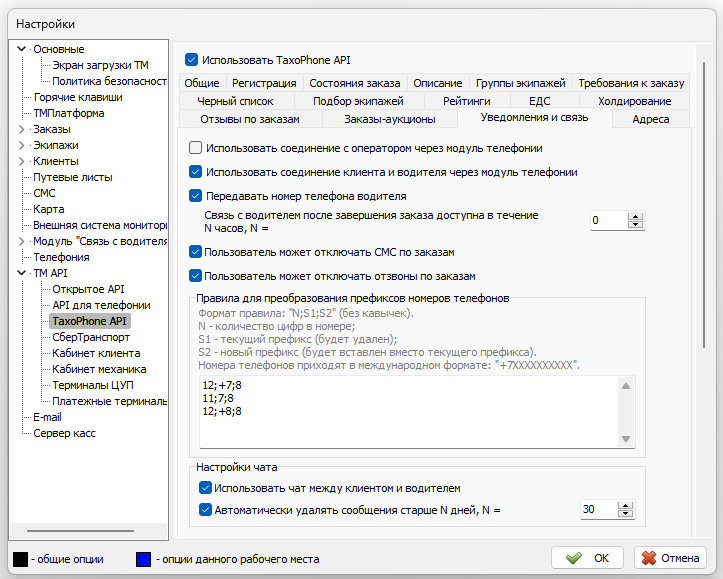
Task: Switch to the Заказы-аукционы tab
Action: [390, 119]
